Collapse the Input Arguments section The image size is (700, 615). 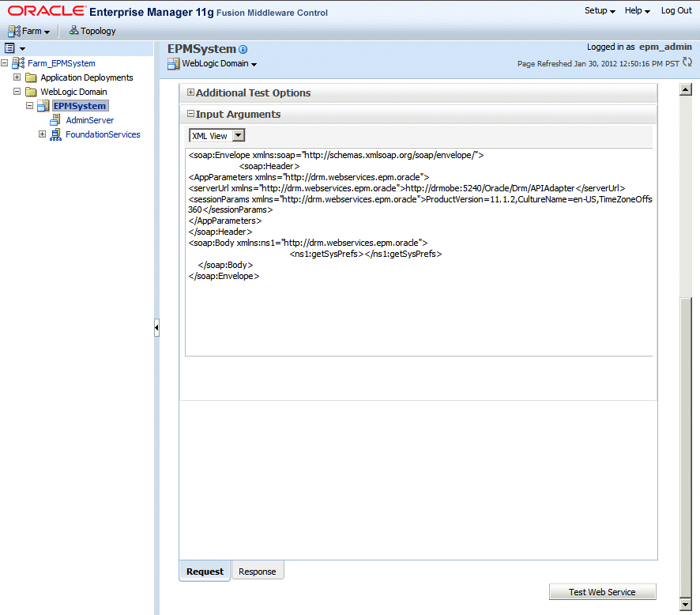tap(190, 114)
